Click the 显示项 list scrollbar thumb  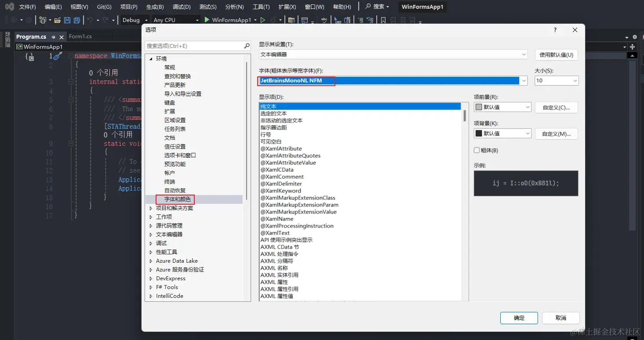(x=465, y=116)
